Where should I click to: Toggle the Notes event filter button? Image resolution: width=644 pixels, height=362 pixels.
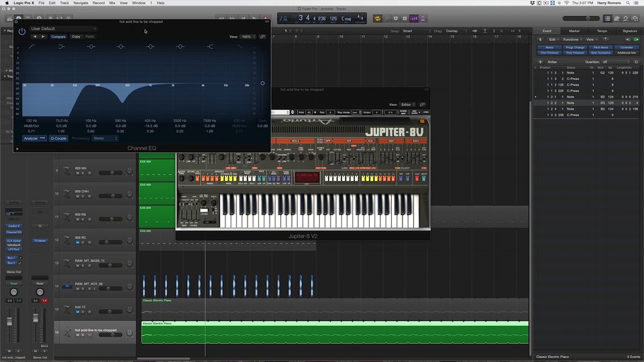coord(549,48)
